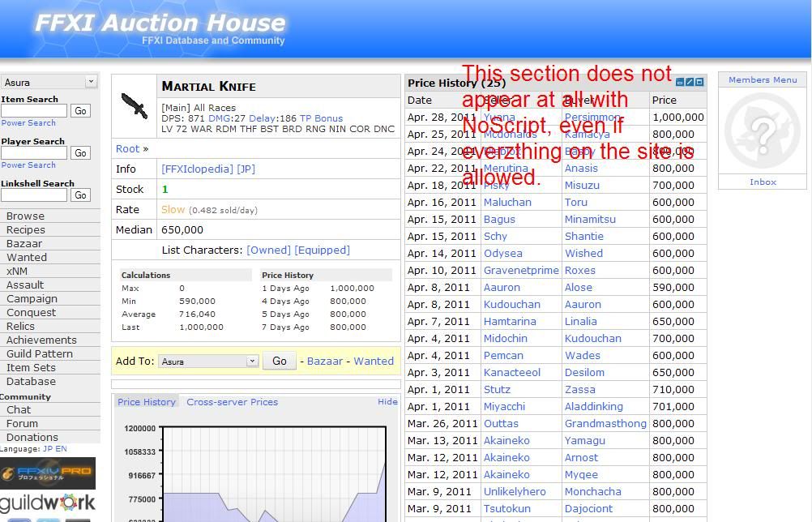Open the Bazaar sidebar menu item
Screen dimensions: 812x522
[x=24, y=243]
